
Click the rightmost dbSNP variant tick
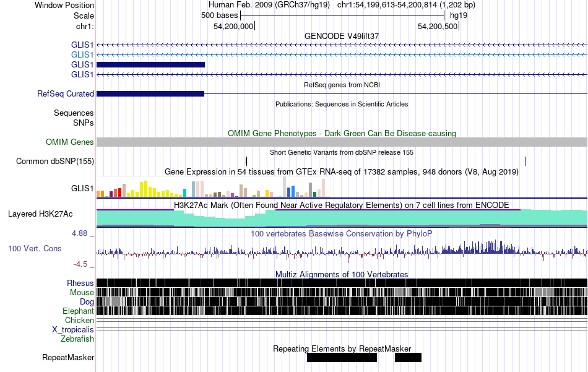(525, 162)
